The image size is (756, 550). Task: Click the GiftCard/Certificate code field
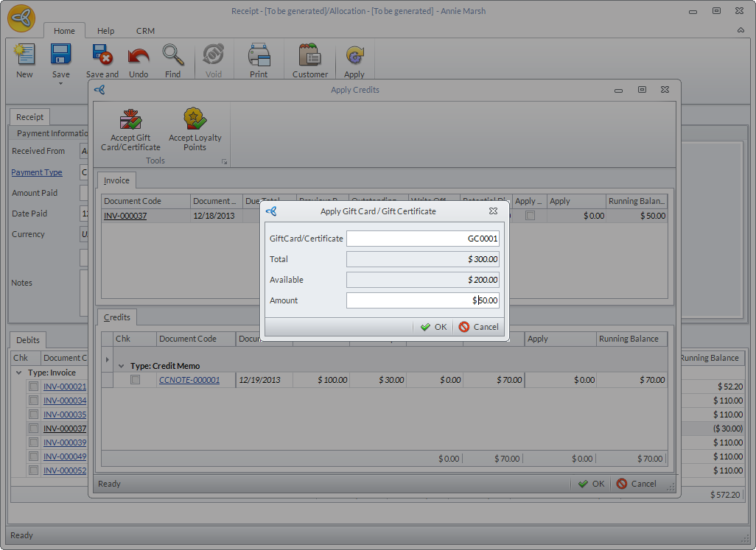(x=423, y=239)
